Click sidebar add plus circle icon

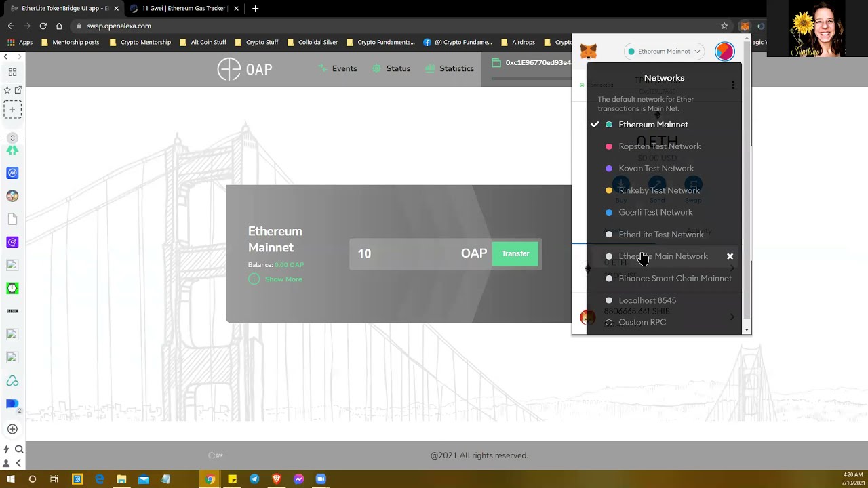tap(12, 429)
